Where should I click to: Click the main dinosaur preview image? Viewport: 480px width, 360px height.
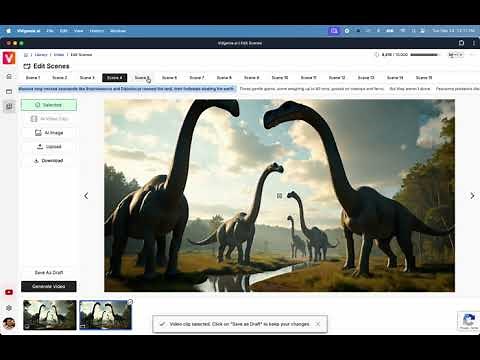(x=279, y=196)
